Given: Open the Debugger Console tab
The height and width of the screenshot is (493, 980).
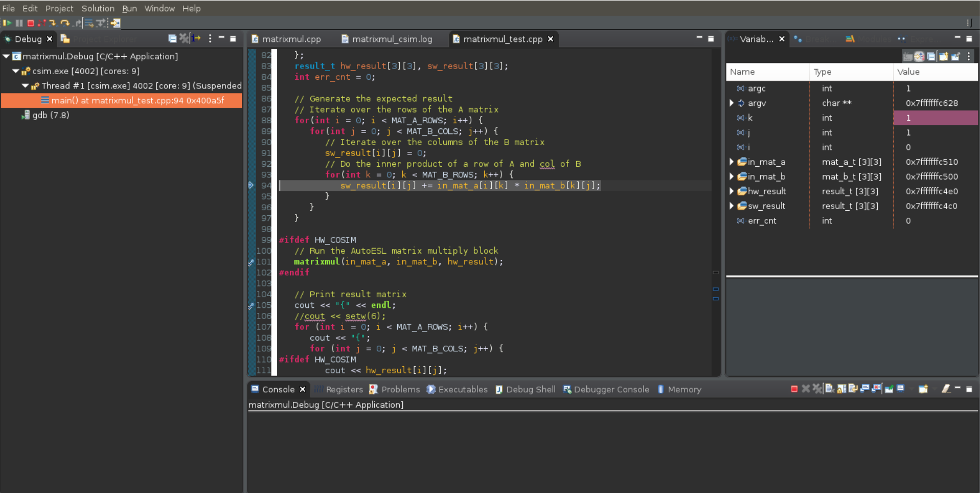Looking at the screenshot, I should coord(611,390).
